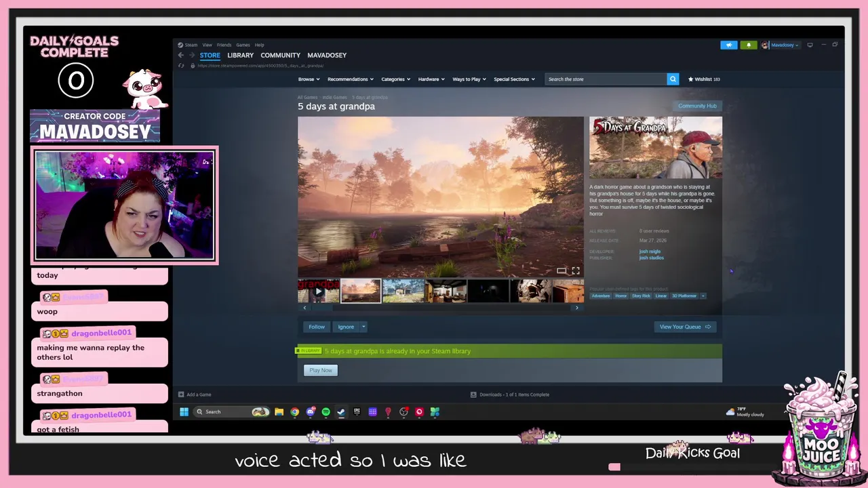Open the Windows Start menu
Image resolution: width=868 pixels, height=488 pixels.
[x=184, y=411]
